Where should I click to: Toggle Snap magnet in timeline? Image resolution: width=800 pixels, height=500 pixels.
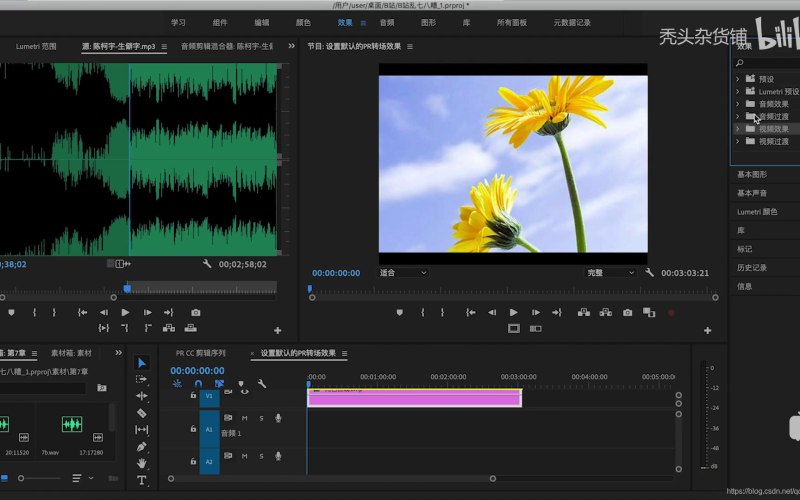198,383
